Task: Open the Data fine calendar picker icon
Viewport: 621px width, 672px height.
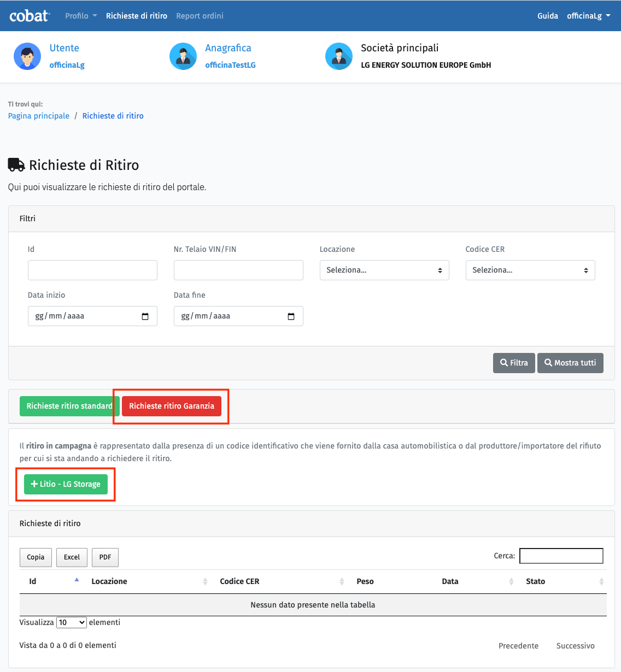Action: coord(291,316)
